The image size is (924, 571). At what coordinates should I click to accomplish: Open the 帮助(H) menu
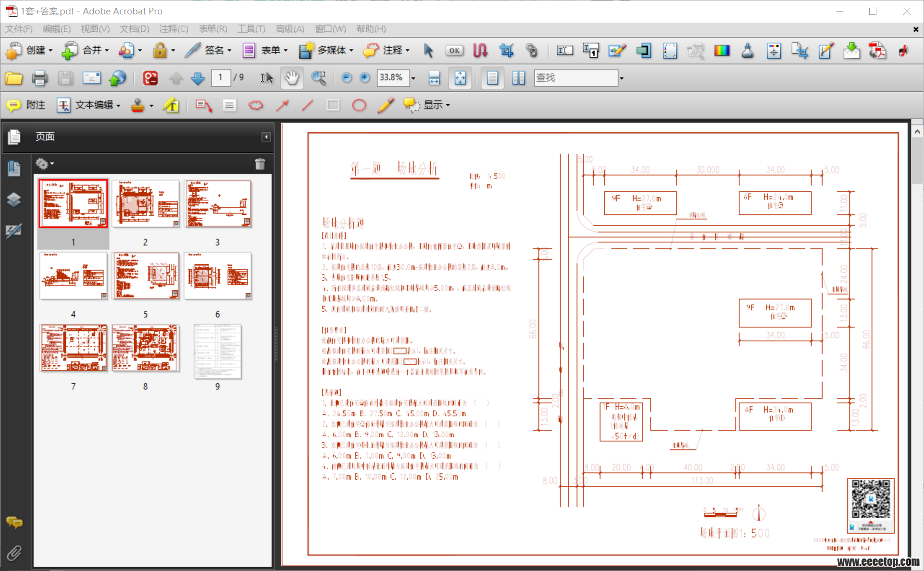tap(371, 29)
